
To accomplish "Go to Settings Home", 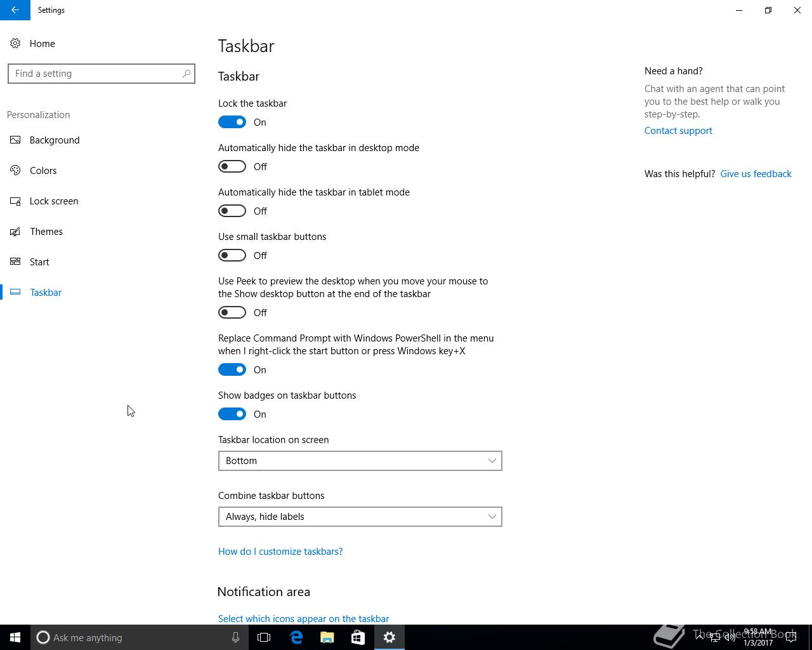I will pyautogui.click(x=42, y=44).
